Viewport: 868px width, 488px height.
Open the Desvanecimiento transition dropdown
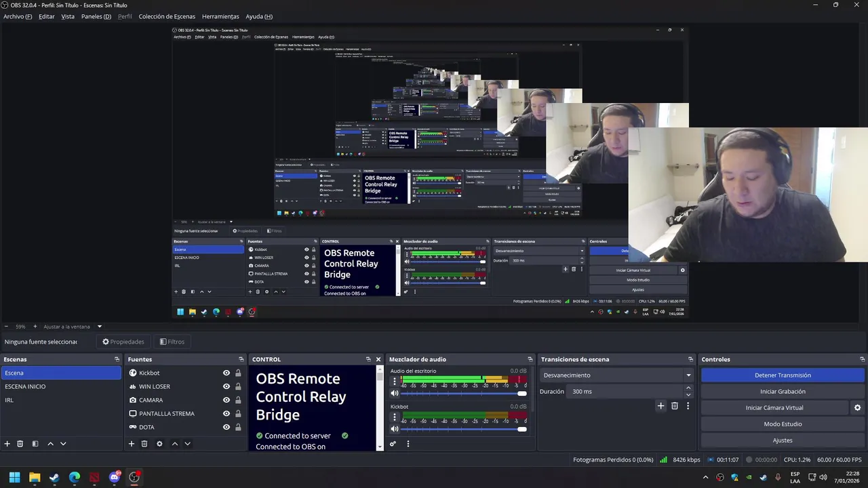point(617,375)
